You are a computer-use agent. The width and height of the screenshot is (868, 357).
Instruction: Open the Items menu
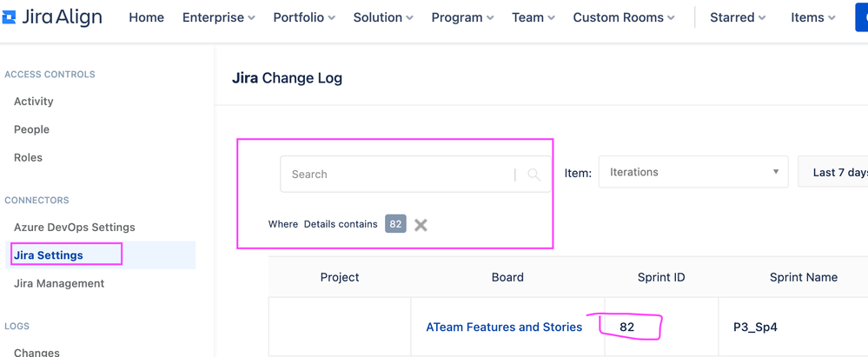(812, 17)
